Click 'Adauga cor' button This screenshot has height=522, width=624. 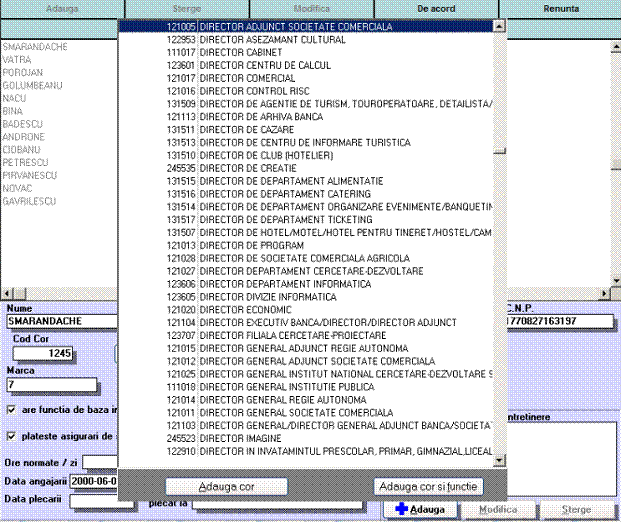click(226, 486)
